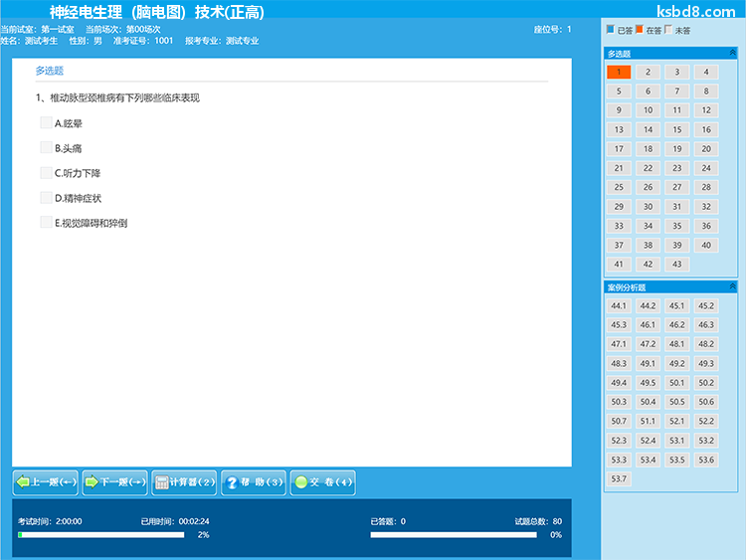
Task: Jump to question 30
Action: click(648, 207)
